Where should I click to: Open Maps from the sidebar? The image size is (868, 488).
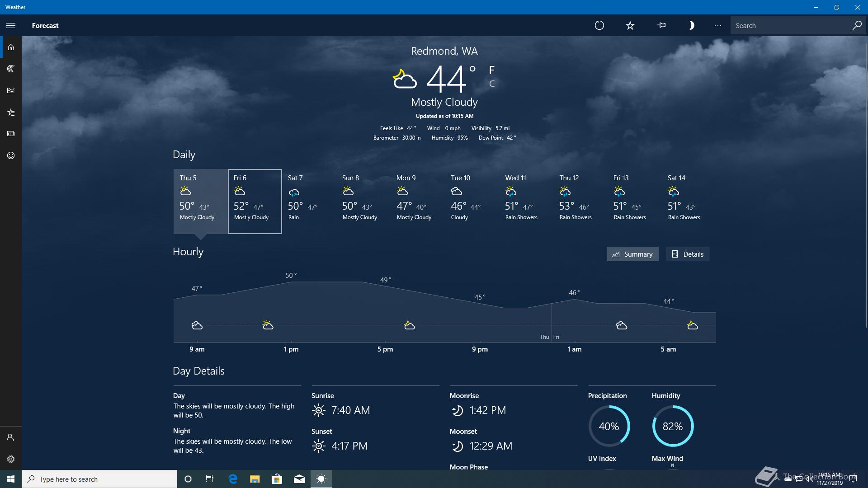[11, 69]
